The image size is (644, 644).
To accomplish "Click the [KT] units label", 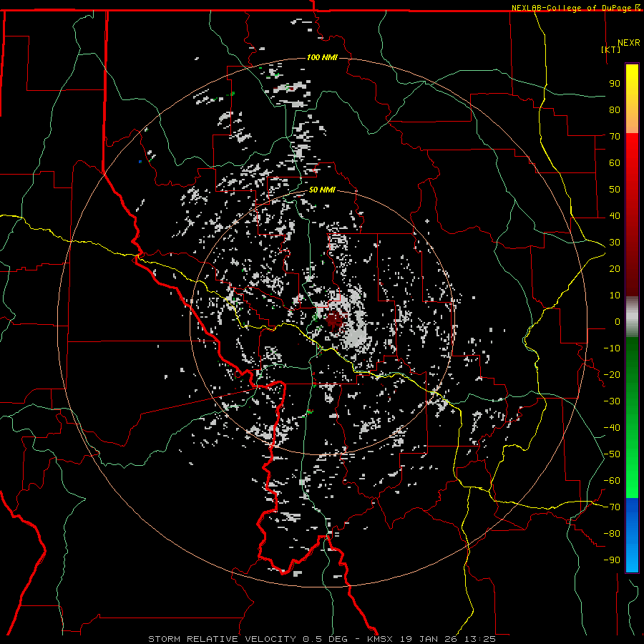I will (x=611, y=49).
